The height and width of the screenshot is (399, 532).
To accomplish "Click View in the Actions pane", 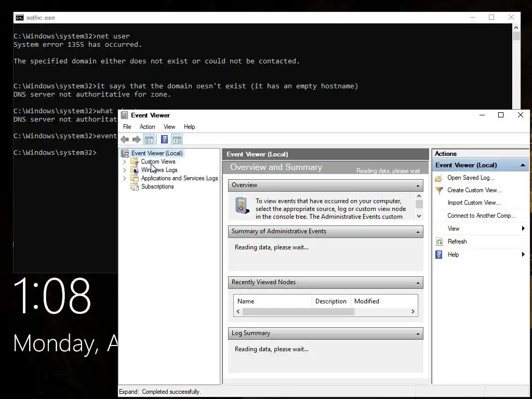I will click(453, 229).
